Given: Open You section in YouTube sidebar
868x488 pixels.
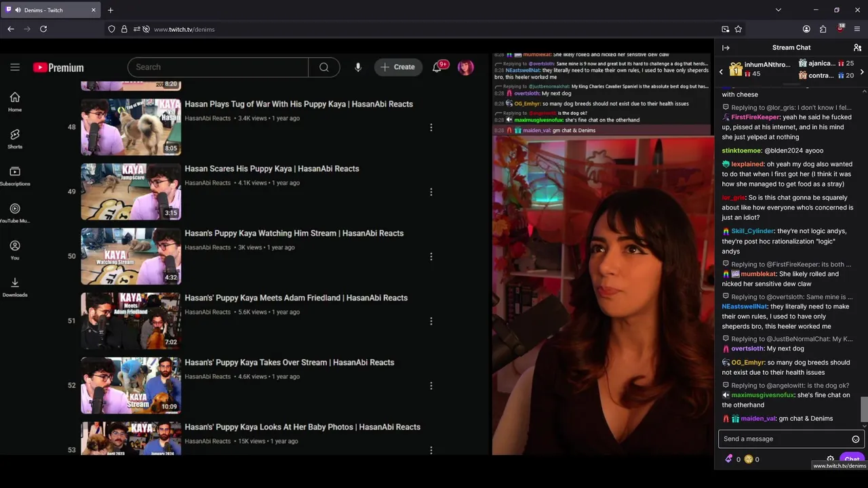Looking at the screenshot, I should pyautogui.click(x=15, y=250).
